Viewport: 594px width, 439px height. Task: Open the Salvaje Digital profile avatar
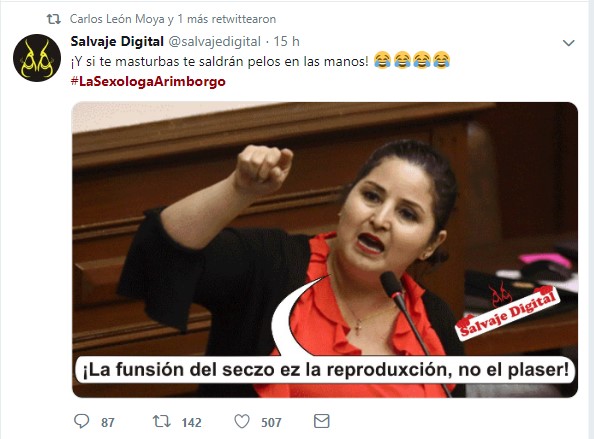(x=37, y=58)
